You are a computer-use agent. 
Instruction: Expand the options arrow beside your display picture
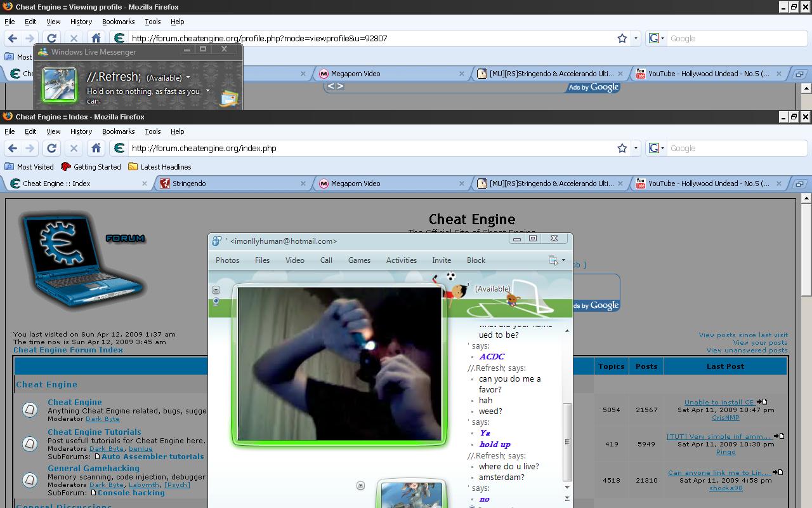tap(360, 486)
